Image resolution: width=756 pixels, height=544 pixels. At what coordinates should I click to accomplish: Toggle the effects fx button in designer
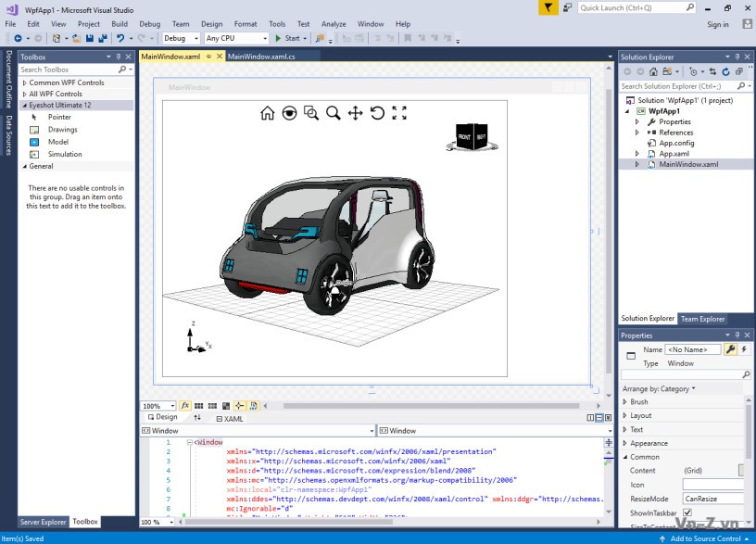[x=184, y=406]
